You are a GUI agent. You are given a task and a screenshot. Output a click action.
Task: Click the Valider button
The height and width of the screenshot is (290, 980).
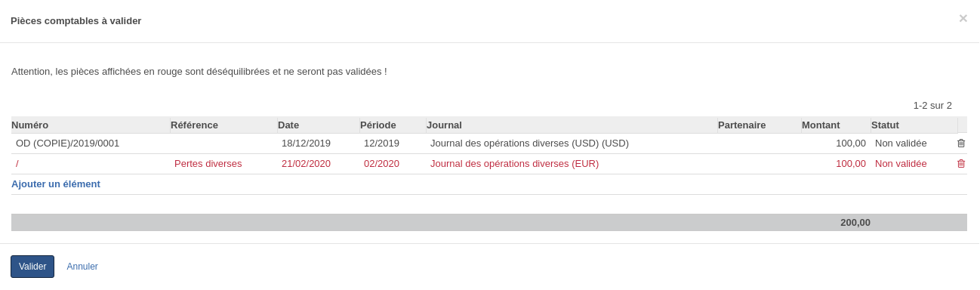32,267
